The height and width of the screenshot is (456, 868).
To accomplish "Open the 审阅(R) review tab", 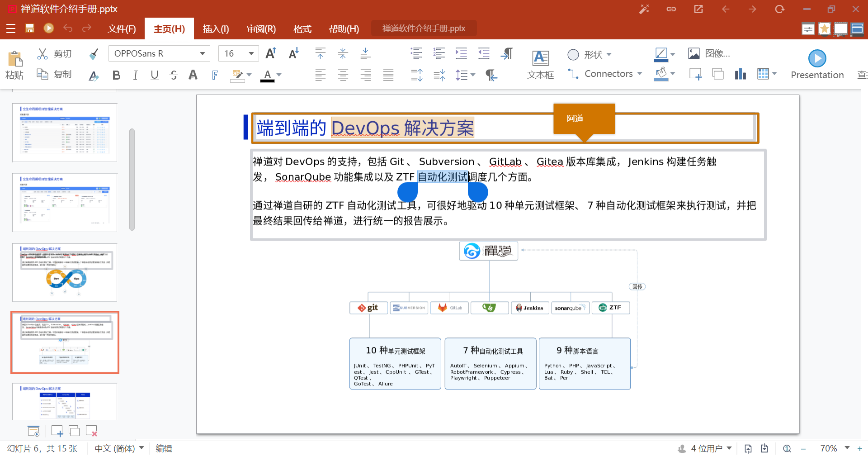I will click(x=261, y=29).
